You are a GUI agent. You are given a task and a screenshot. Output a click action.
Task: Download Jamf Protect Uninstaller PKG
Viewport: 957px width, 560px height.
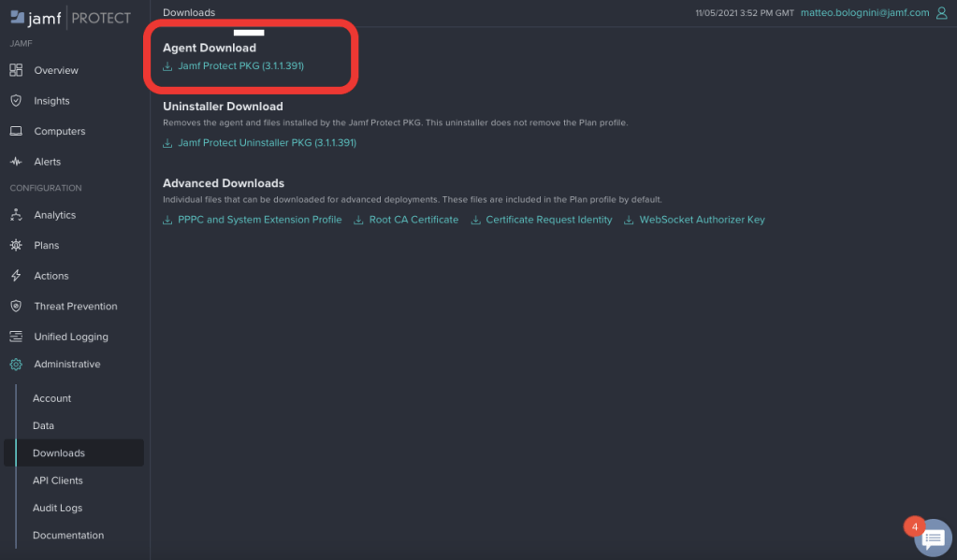[267, 143]
